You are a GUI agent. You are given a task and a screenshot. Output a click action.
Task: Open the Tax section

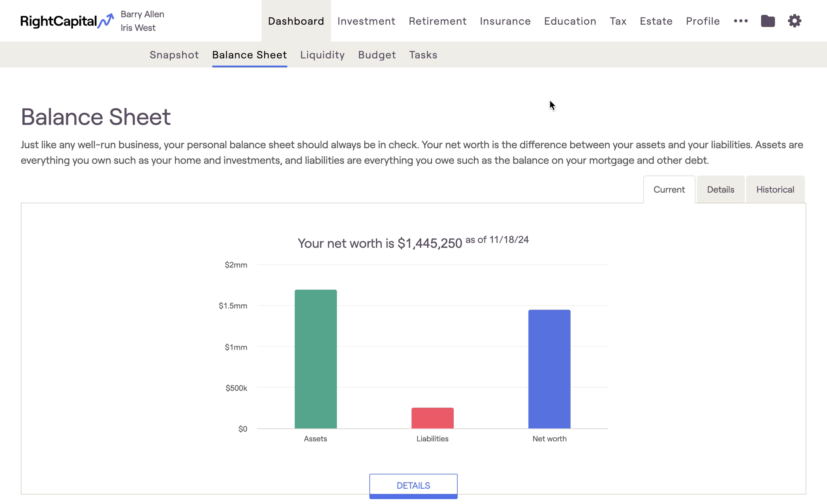[618, 21]
